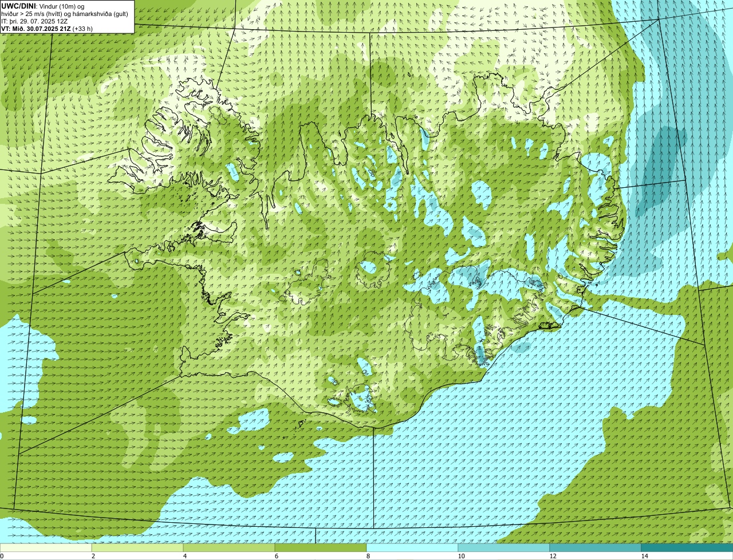
Task: Click the init time "IT: þri. 29. 07. 2025 12Z"
Action: [34, 21]
